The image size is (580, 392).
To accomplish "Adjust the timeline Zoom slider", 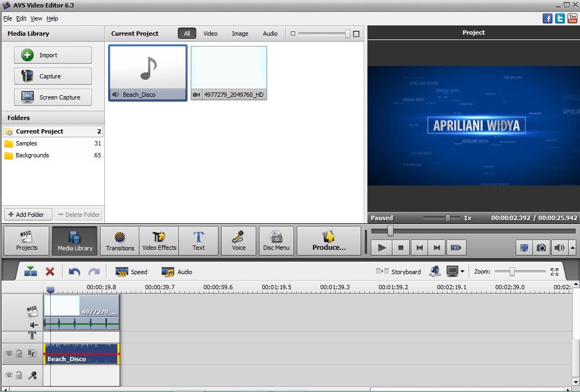I will pos(511,271).
